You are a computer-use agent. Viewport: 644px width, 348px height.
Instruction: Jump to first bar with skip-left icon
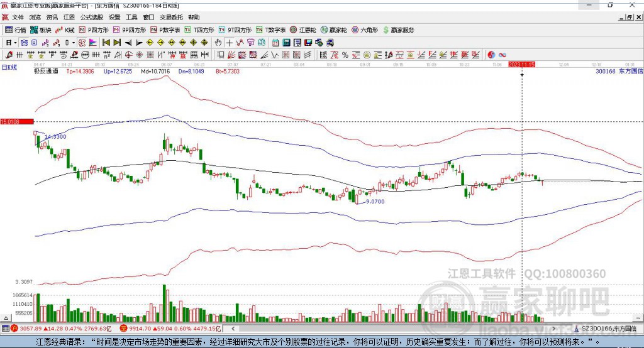coord(106,43)
